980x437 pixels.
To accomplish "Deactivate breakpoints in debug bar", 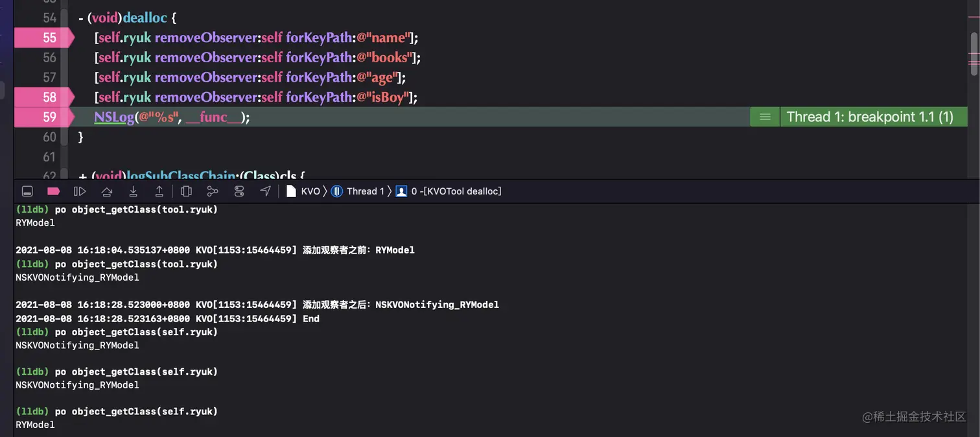I will tap(54, 191).
